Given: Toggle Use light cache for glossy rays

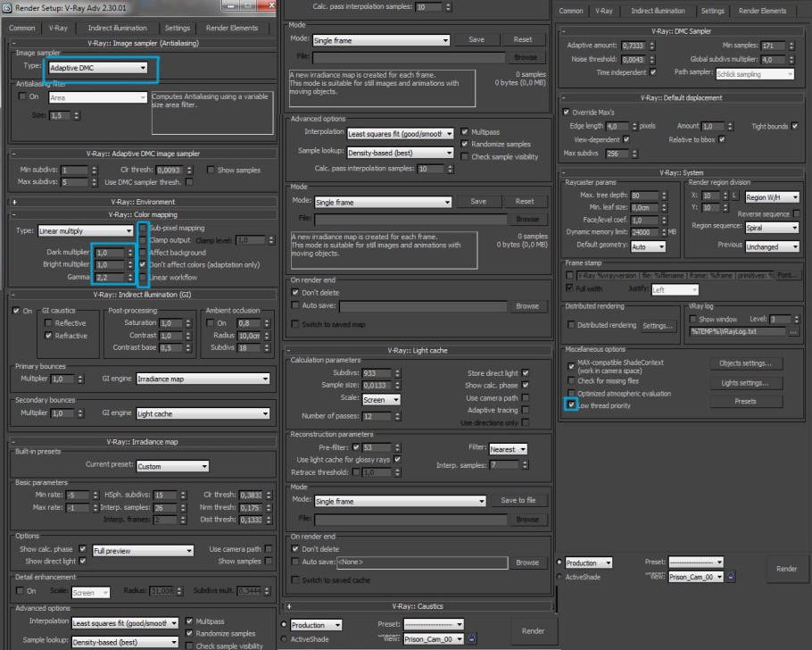Looking at the screenshot, I should coord(398,459).
